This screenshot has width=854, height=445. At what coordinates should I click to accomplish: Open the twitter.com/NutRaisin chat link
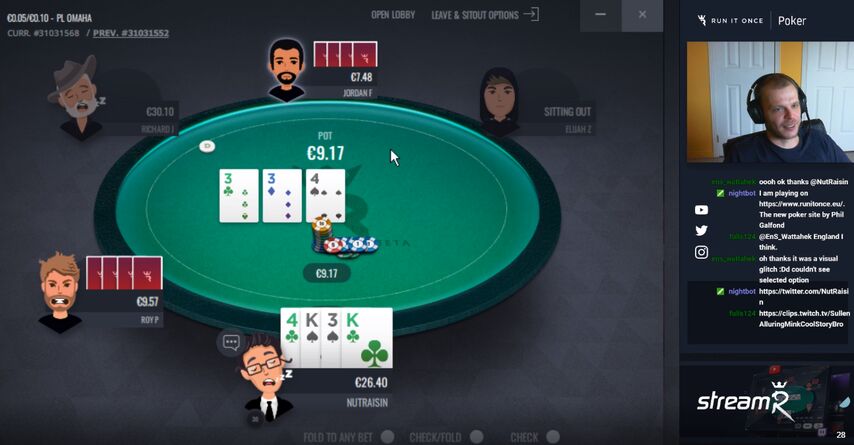point(803,296)
